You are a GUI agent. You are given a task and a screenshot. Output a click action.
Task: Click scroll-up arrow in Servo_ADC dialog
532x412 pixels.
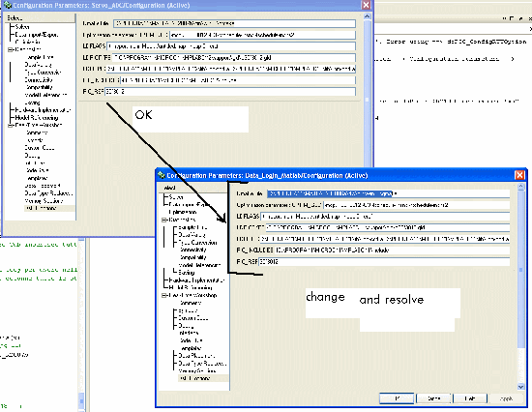coord(368,15)
